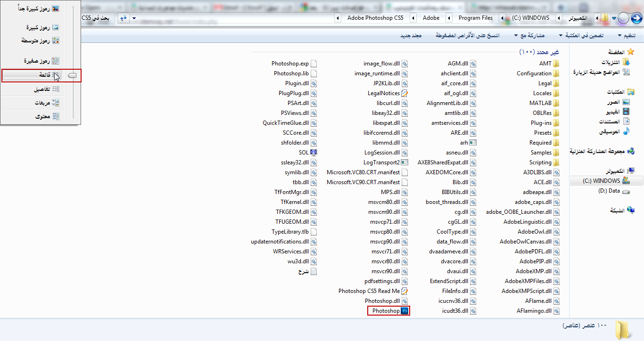Expand the arrow after Adobe Photoshop CS5 breadcrumb
Image resolution: width=644 pixels, height=341 pixels.
pyautogui.click(x=338, y=18)
